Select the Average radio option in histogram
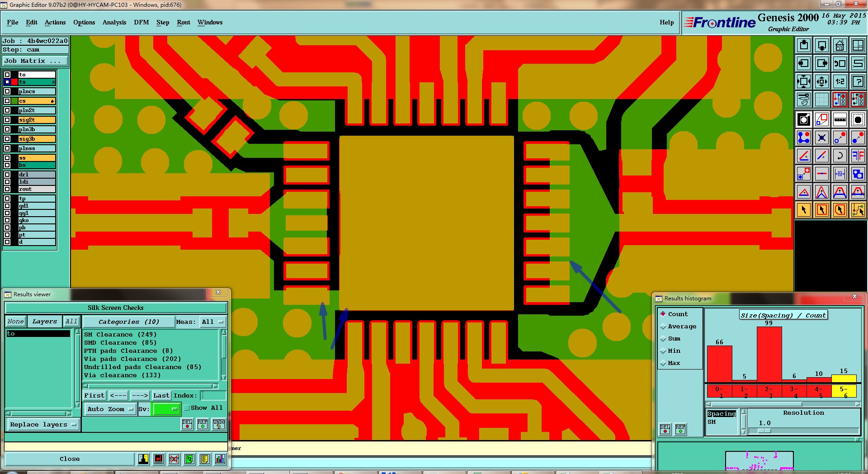Viewport: 868px width, 474px height. coord(663,327)
